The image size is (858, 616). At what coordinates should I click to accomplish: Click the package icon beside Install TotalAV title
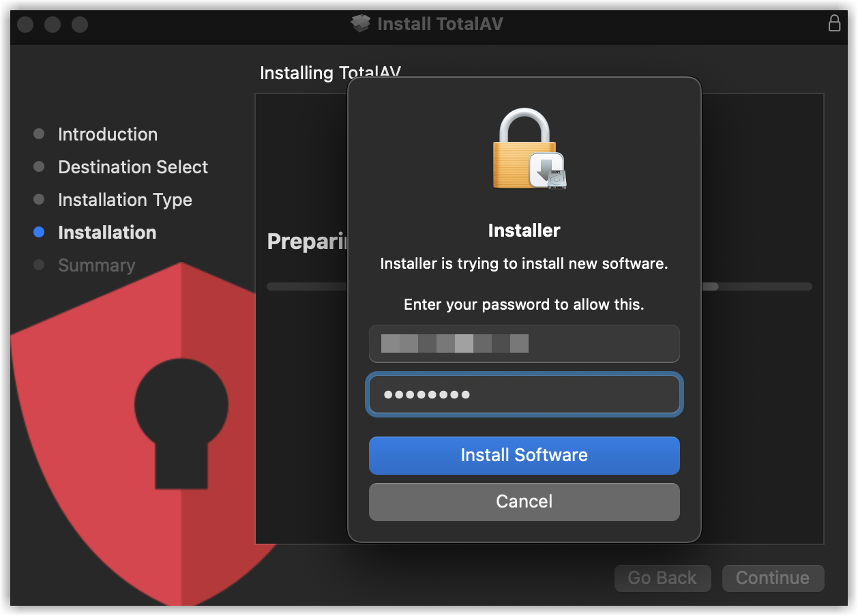(361, 24)
